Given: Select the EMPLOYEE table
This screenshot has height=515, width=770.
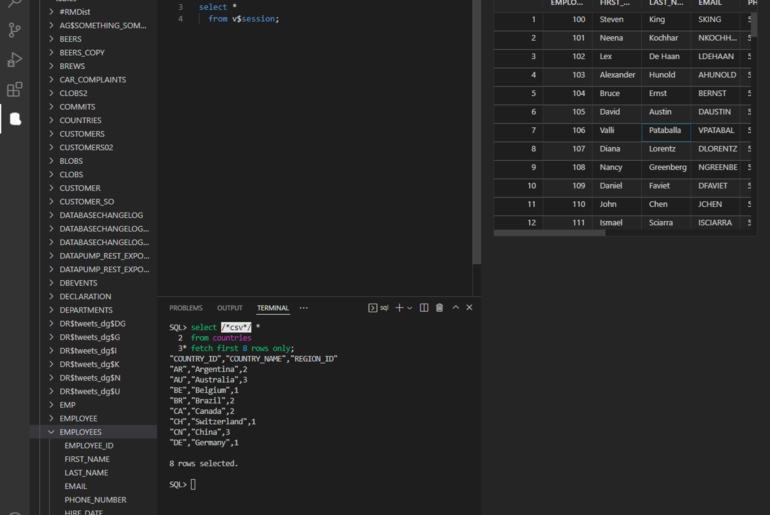Looking at the screenshot, I should (x=79, y=418).
